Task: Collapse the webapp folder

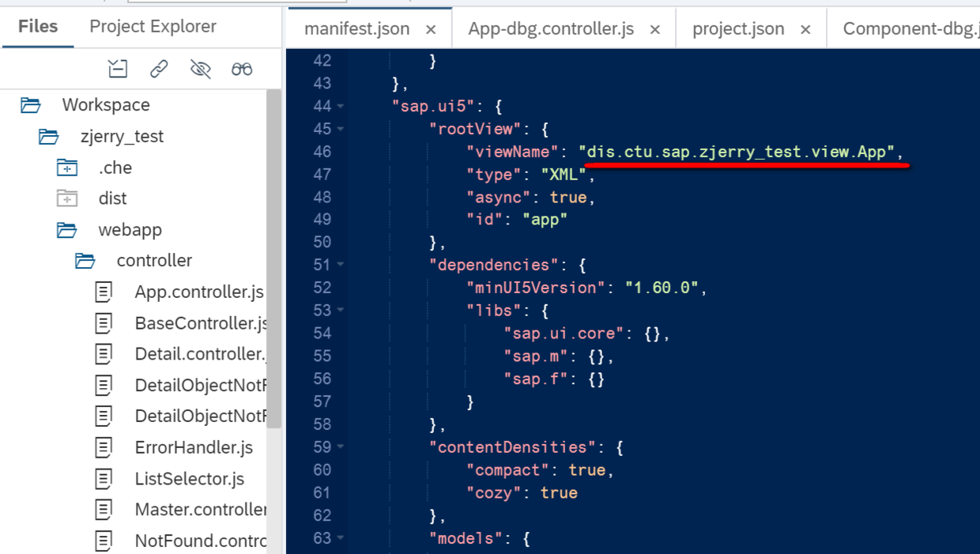Action: point(67,230)
